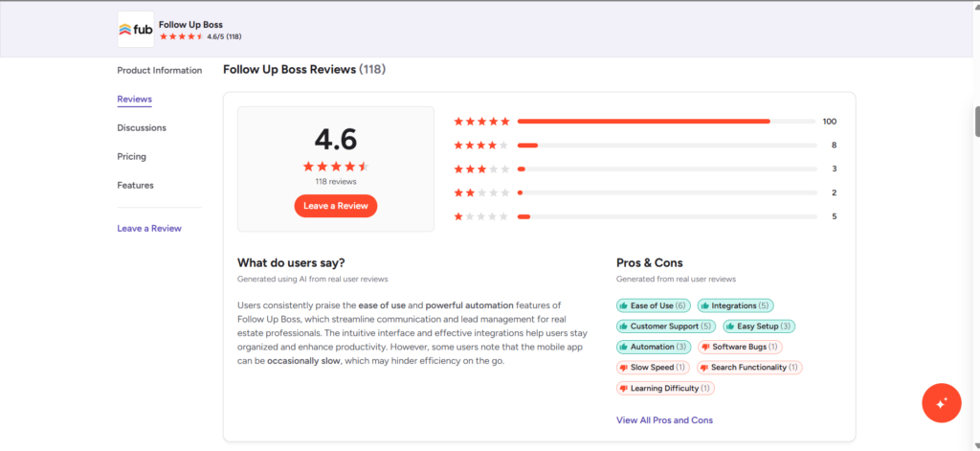This screenshot has height=451, width=980.
Task: Select the Easy Setup (3) tag
Action: (x=759, y=327)
